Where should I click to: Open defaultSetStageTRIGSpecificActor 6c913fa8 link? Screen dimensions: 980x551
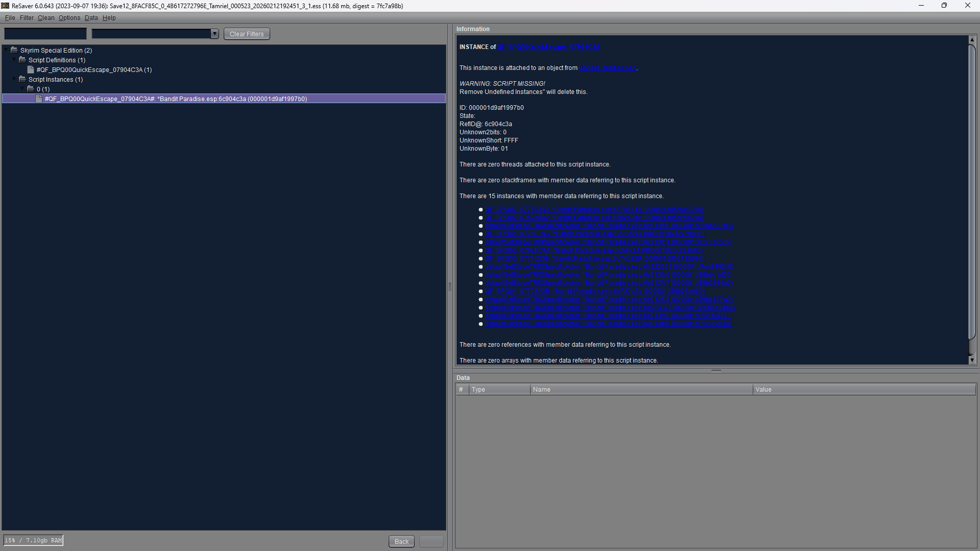(609, 324)
